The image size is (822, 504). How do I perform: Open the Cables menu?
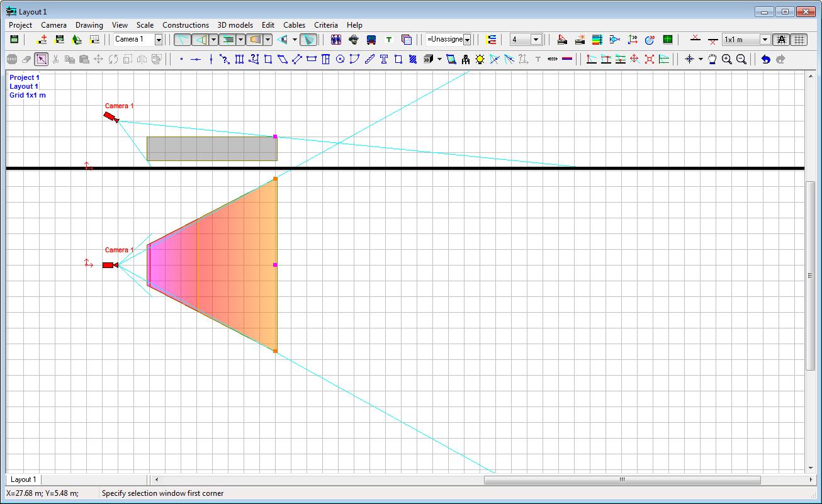[x=294, y=25]
